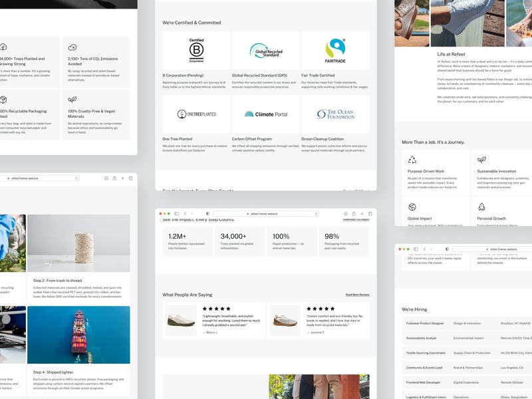The image size is (532, 399).
Task: Click the star rating in Jasmine T. review
Action: [321, 309]
